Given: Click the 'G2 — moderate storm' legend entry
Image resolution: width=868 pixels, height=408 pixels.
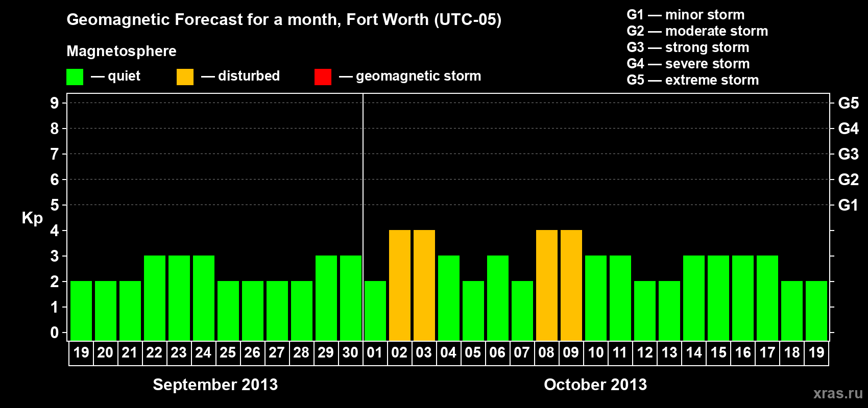Looking at the screenshot, I should (697, 31).
